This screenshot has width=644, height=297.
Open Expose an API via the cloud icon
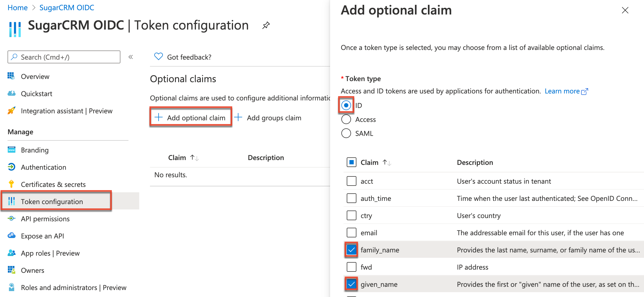click(x=11, y=236)
